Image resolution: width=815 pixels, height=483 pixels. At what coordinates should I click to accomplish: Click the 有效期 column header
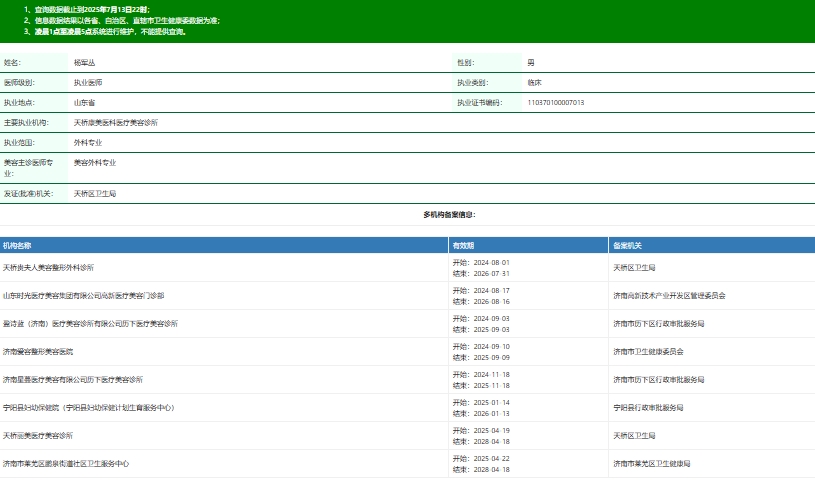pyautogui.click(x=463, y=245)
